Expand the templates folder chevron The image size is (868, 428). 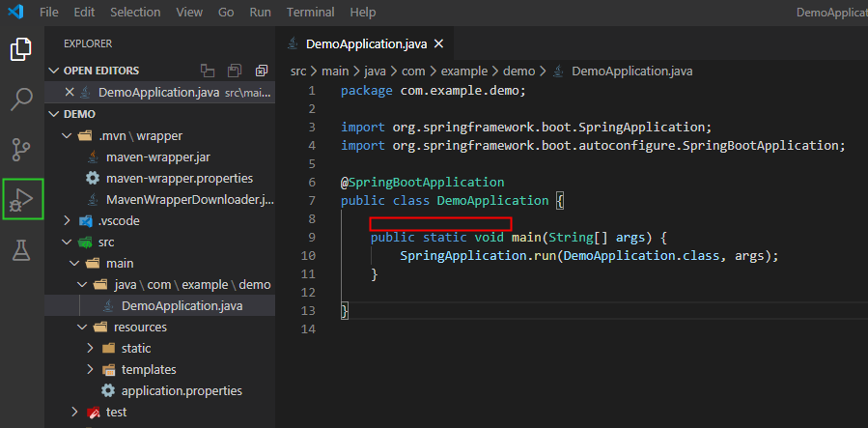pyautogui.click(x=90, y=369)
